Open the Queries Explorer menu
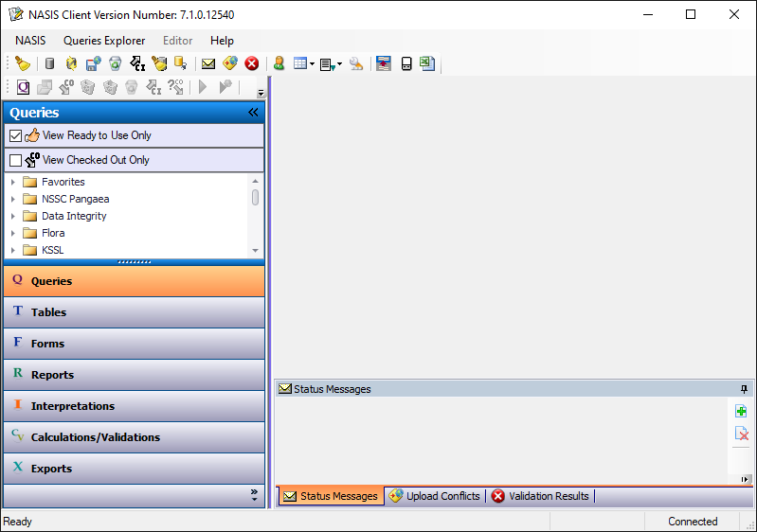 [104, 41]
